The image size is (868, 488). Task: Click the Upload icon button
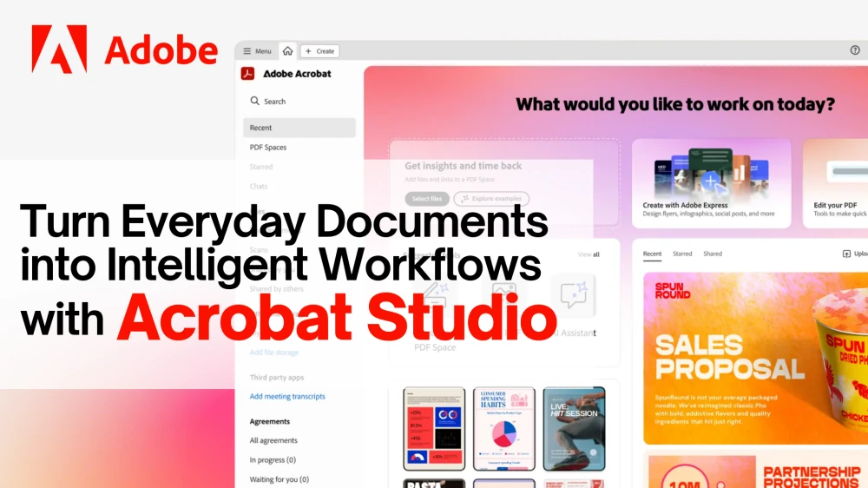[x=846, y=254]
